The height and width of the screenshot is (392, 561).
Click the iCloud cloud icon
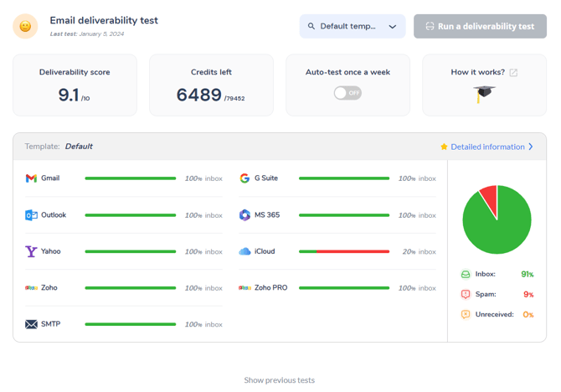[244, 251]
